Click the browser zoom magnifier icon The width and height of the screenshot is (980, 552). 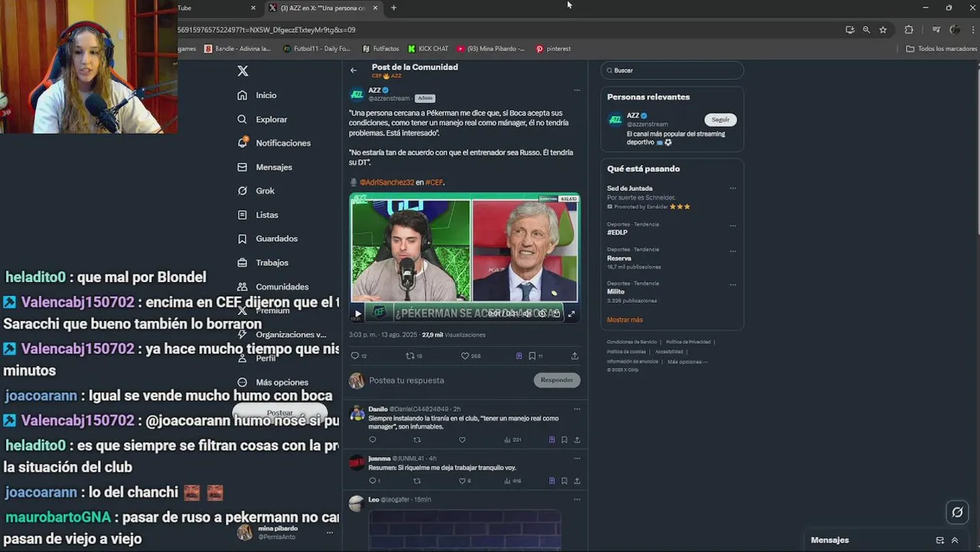pyautogui.click(x=866, y=30)
